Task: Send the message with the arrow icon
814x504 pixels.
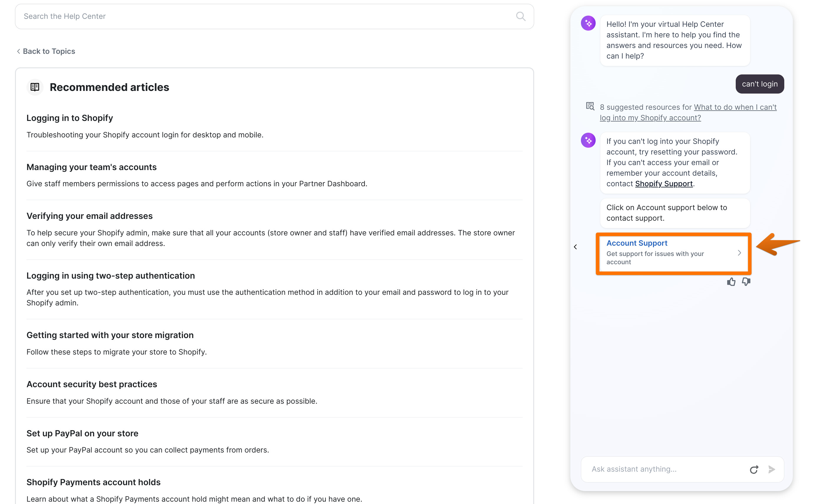Action: pyautogui.click(x=772, y=469)
